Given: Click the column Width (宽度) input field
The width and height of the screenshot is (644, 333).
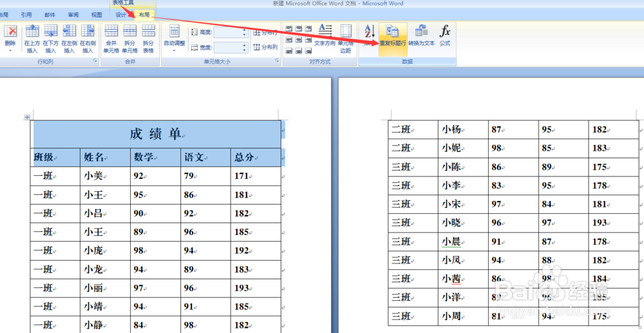Looking at the screenshot, I should pos(229,47).
